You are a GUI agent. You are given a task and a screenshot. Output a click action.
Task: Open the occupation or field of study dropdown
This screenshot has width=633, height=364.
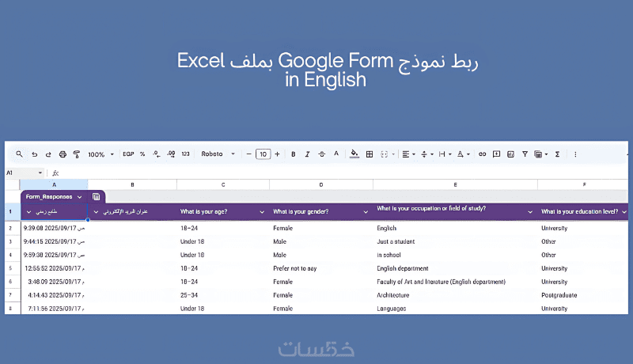tap(530, 212)
